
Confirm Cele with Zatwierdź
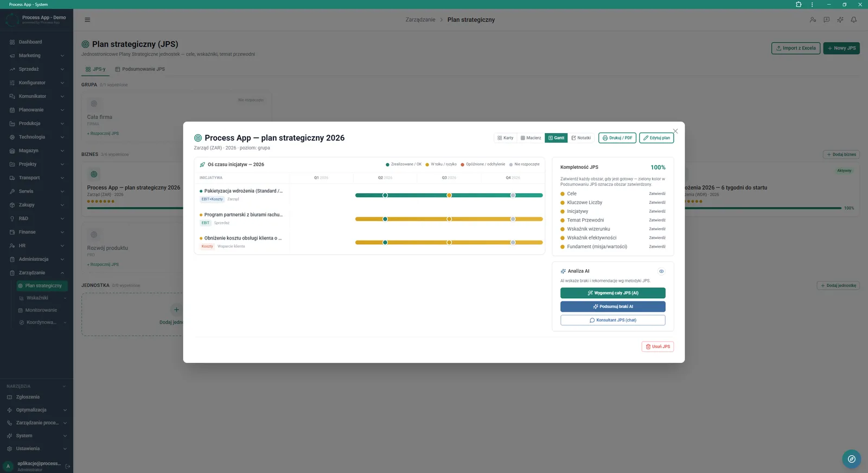coord(657,194)
